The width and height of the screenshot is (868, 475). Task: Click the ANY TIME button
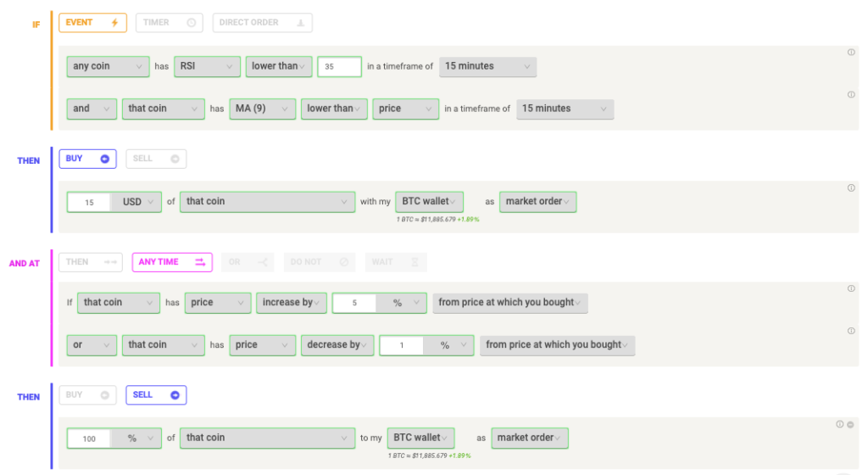[172, 262]
